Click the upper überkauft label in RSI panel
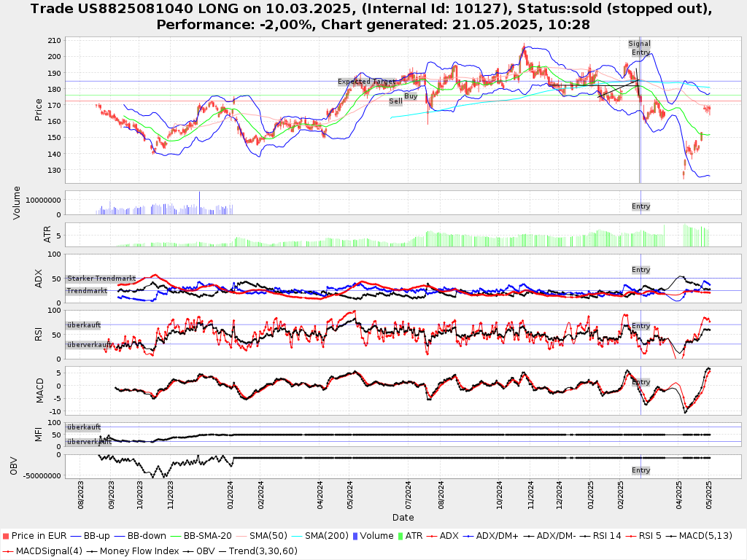 pyautogui.click(x=83, y=325)
